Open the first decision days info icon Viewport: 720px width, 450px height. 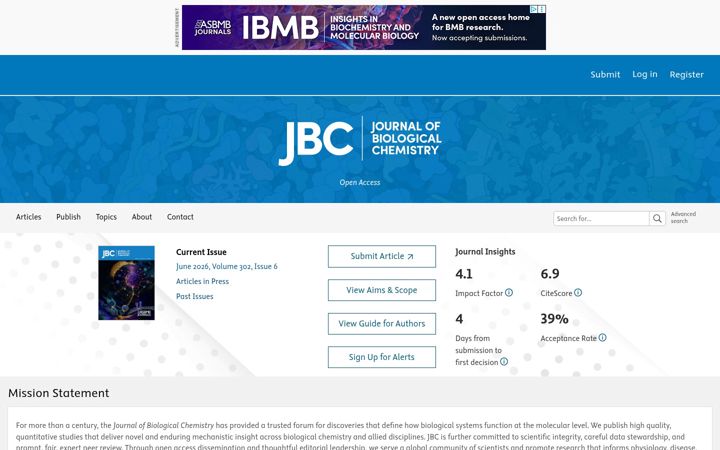click(504, 361)
